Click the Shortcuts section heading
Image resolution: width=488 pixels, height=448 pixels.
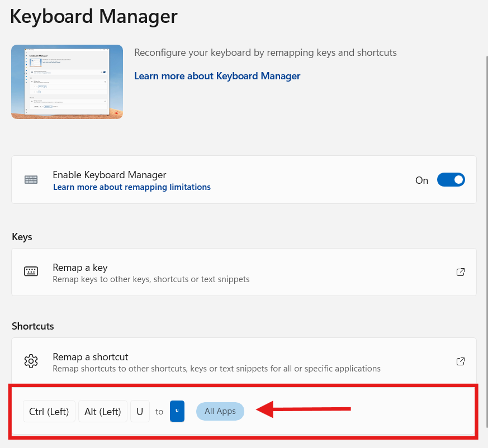point(33,326)
